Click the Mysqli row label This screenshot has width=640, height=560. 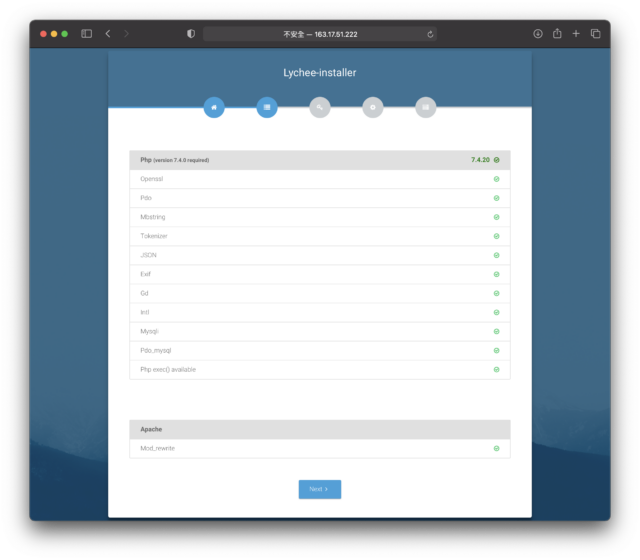click(149, 331)
